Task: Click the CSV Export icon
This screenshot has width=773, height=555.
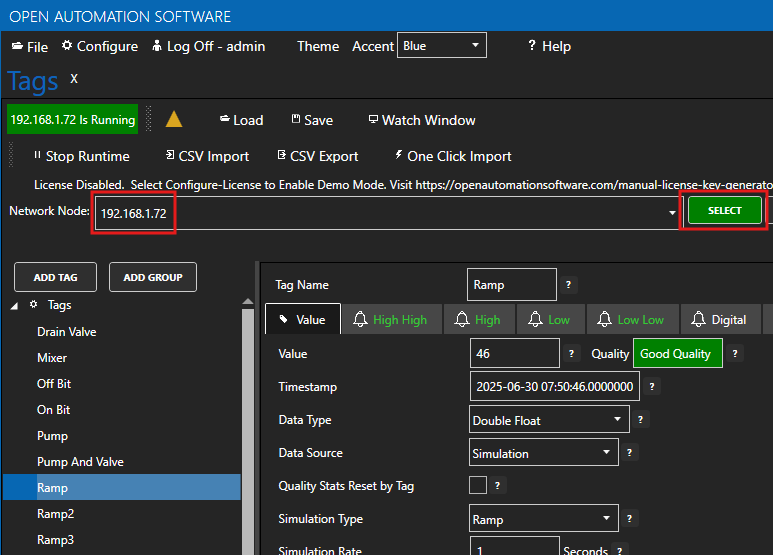Action: 281,155
